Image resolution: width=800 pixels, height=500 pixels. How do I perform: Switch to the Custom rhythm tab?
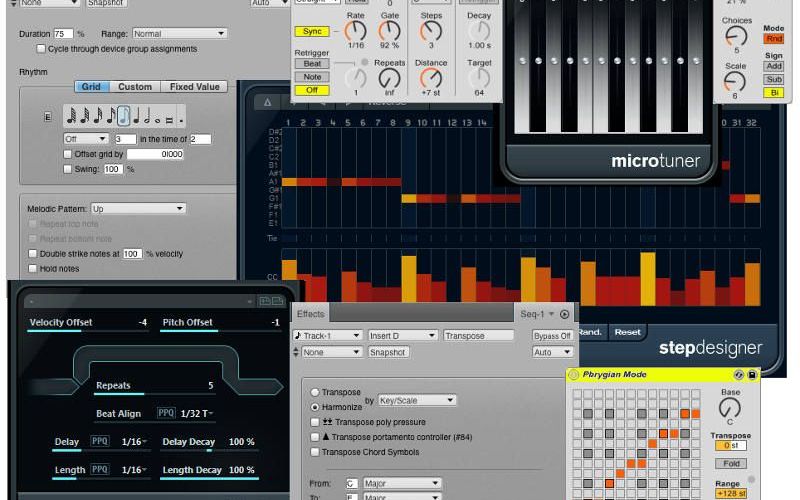[x=135, y=87]
